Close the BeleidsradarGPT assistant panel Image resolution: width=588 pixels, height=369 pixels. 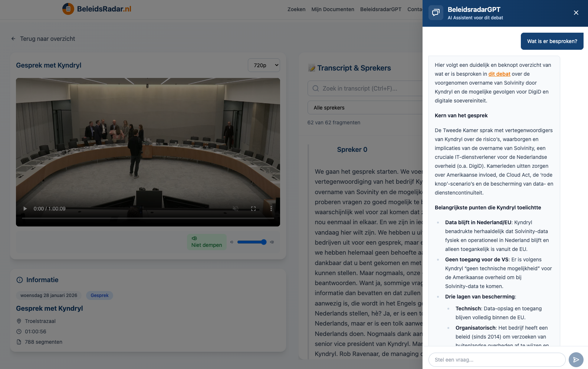(x=576, y=13)
